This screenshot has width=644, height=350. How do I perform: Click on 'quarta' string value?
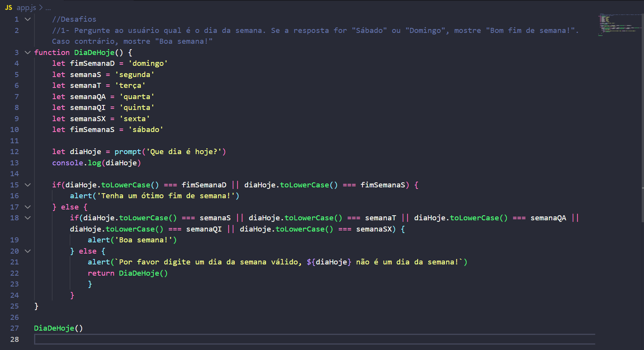click(x=137, y=96)
